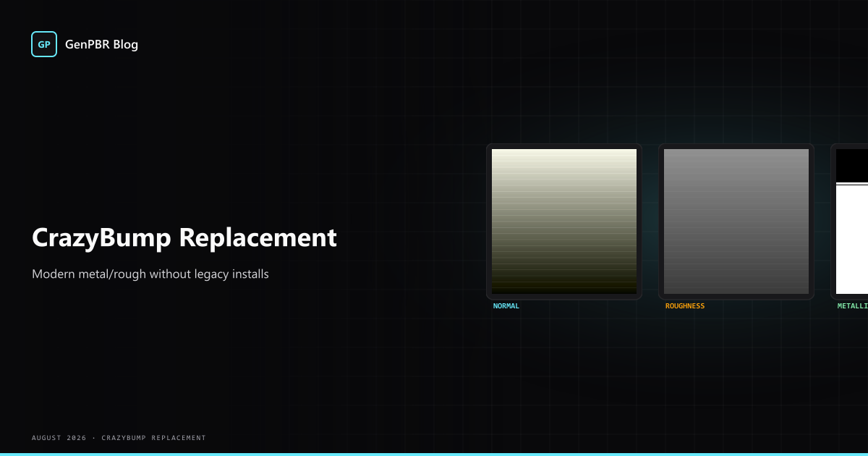Click the orange ROUGHNESS label

click(685, 306)
